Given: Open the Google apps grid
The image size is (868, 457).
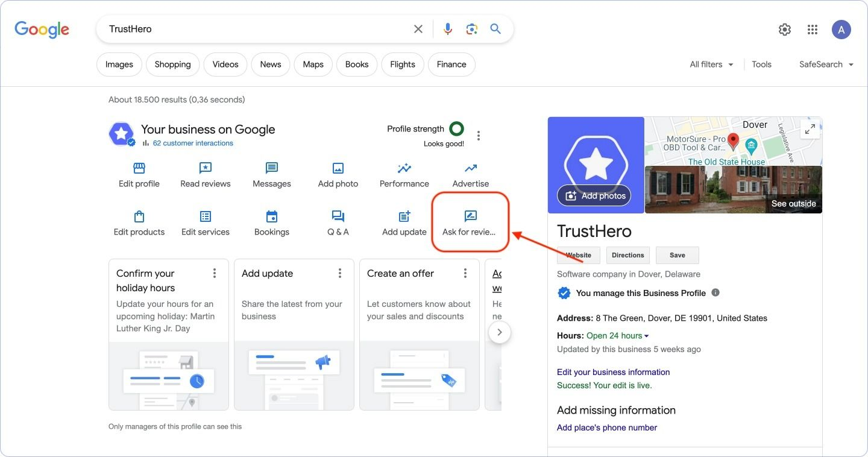Looking at the screenshot, I should (813, 30).
